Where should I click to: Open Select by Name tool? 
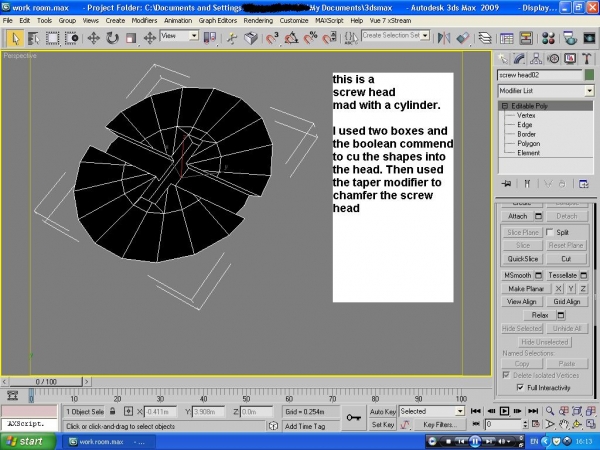[34, 38]
